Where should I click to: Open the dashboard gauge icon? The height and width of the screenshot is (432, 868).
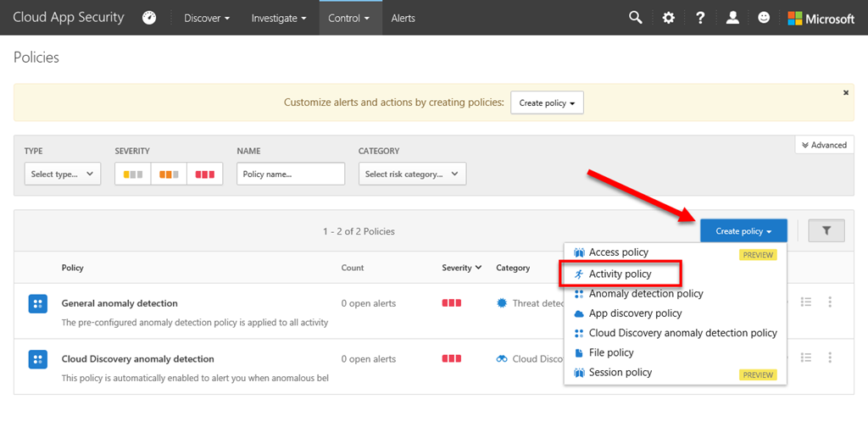(x=149, y=18)
